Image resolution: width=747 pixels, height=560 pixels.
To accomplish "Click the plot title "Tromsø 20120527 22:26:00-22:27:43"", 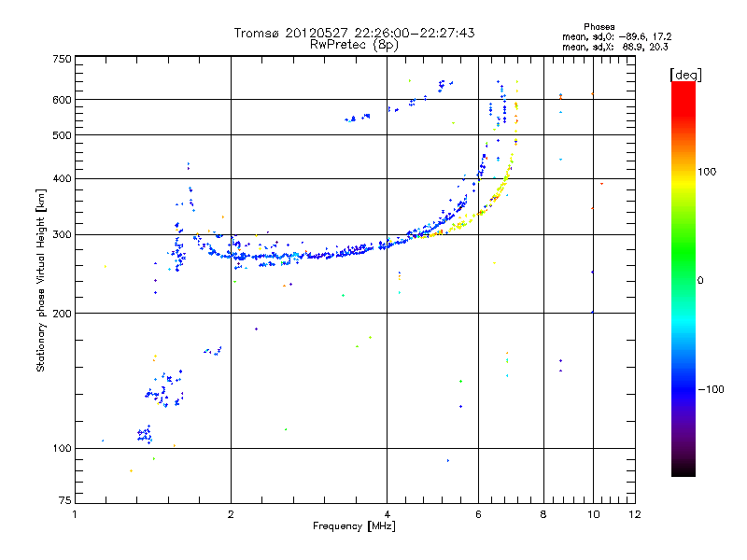I will click(354, 33).
